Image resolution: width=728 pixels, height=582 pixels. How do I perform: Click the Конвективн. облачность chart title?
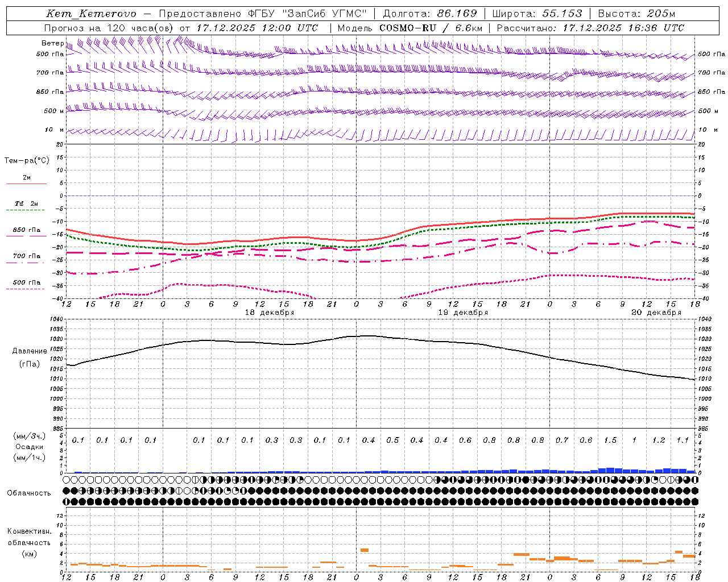click(29, 537)
